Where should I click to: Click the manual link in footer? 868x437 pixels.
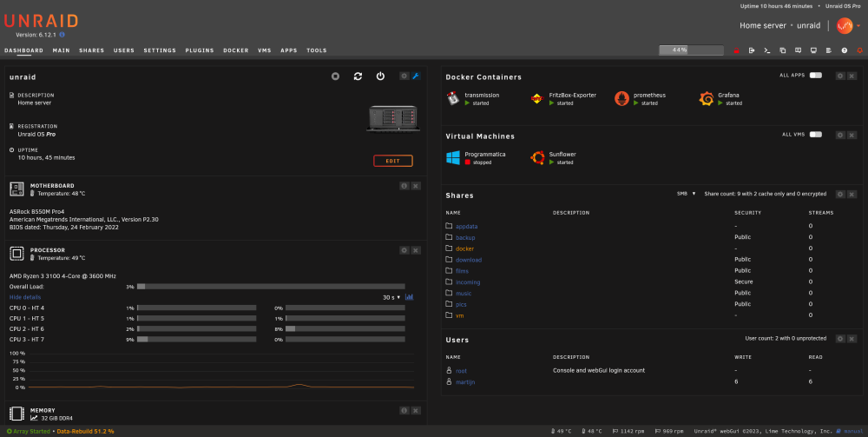point(853,432)
